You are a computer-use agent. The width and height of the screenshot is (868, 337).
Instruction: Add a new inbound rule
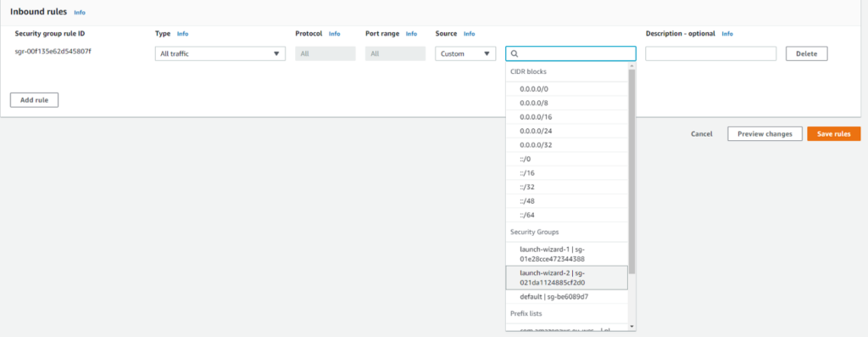tap(34, 100)
